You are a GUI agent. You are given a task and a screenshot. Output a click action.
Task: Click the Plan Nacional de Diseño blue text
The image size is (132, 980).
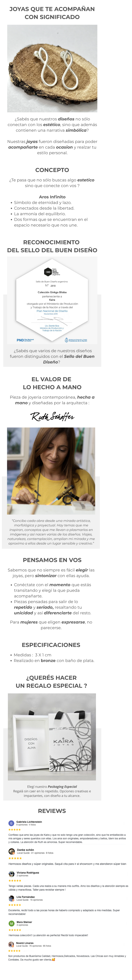click(x=52, y=311)
